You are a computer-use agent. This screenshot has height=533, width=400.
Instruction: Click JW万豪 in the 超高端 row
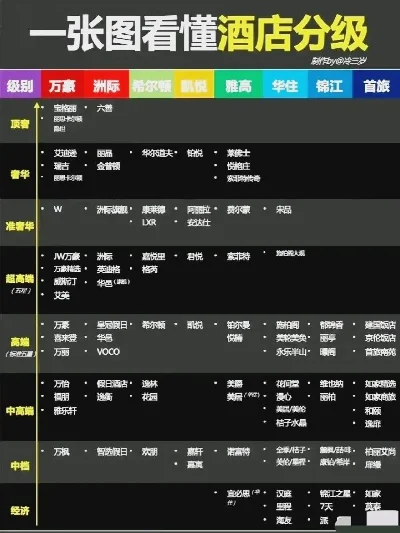[x=67, y=256]
